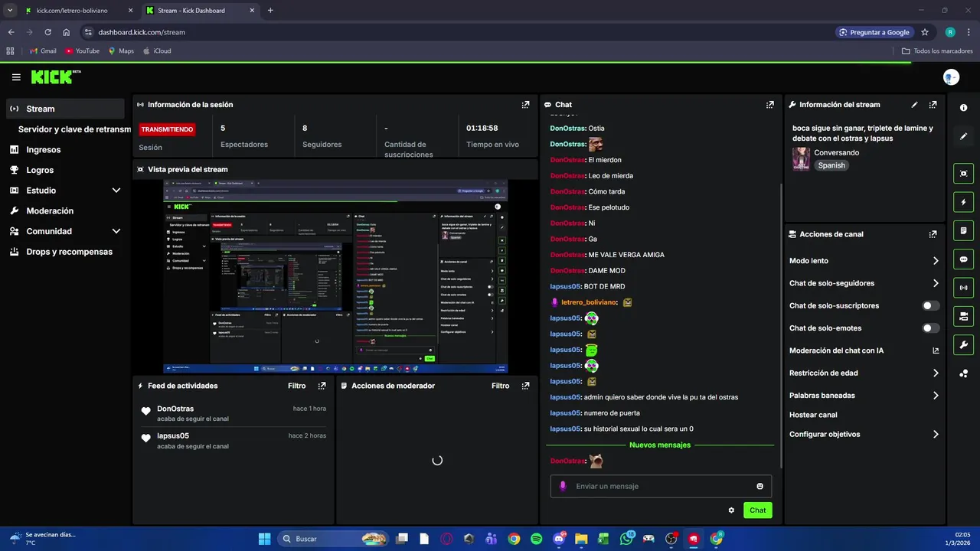The height and width of the screenshot is (551, 980).
Task: Open Configurar objetivos options chevron
Action: [936, 434]
